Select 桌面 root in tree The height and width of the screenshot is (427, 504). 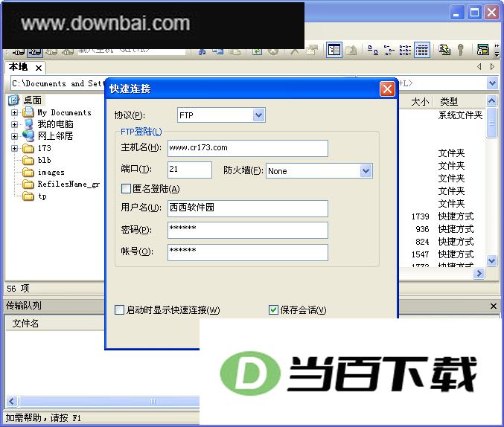coord(33,100)
